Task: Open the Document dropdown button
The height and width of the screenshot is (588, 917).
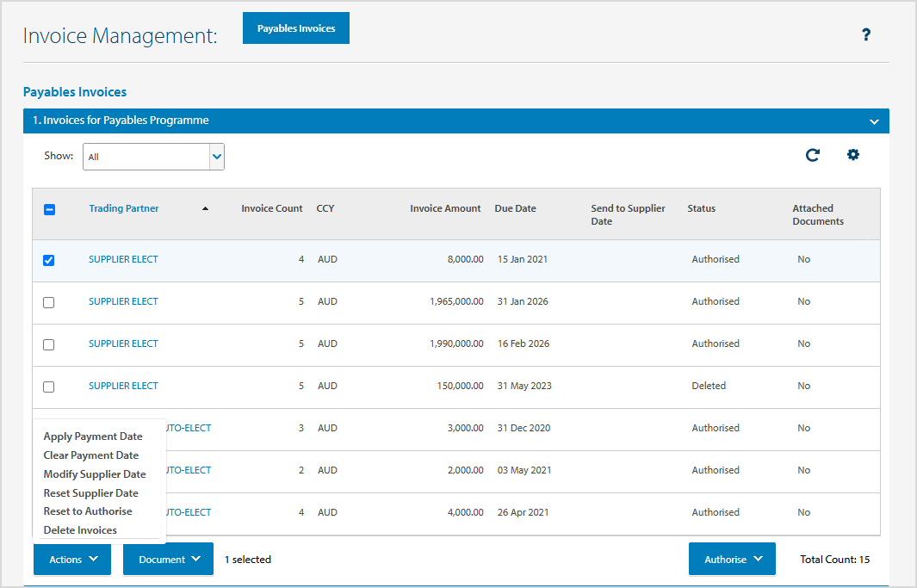Action: pyautogui.click(x=169, y=560)
